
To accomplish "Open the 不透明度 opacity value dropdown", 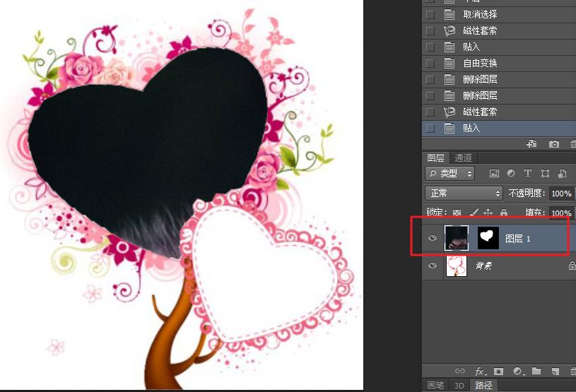I will tap(561, 193).
